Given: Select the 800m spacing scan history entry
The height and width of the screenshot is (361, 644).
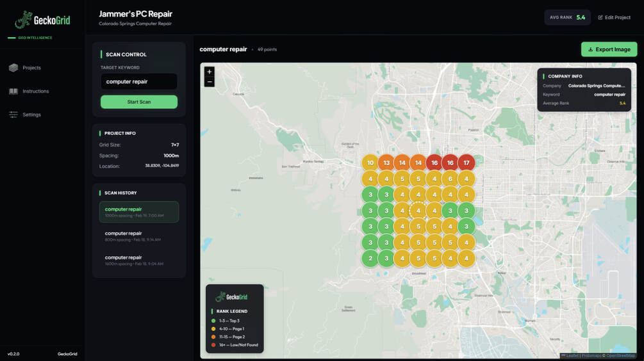Looking at the screenshot, I should [139, 236].
